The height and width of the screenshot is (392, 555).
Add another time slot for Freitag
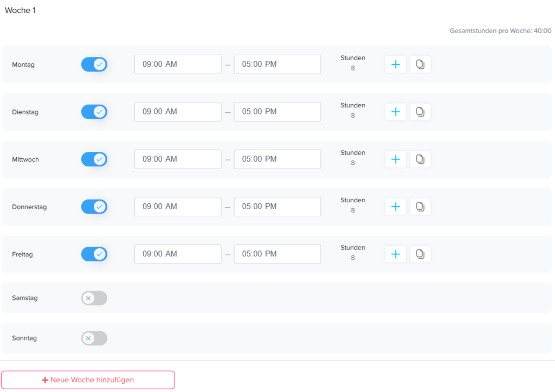(395, 254)
